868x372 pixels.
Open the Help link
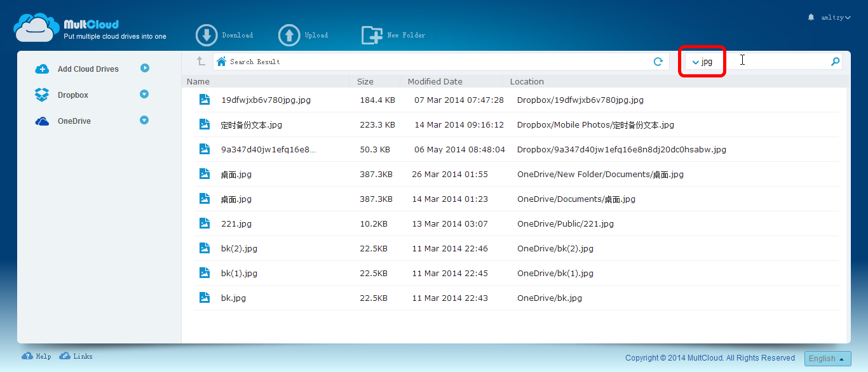[x=37, y=356]
